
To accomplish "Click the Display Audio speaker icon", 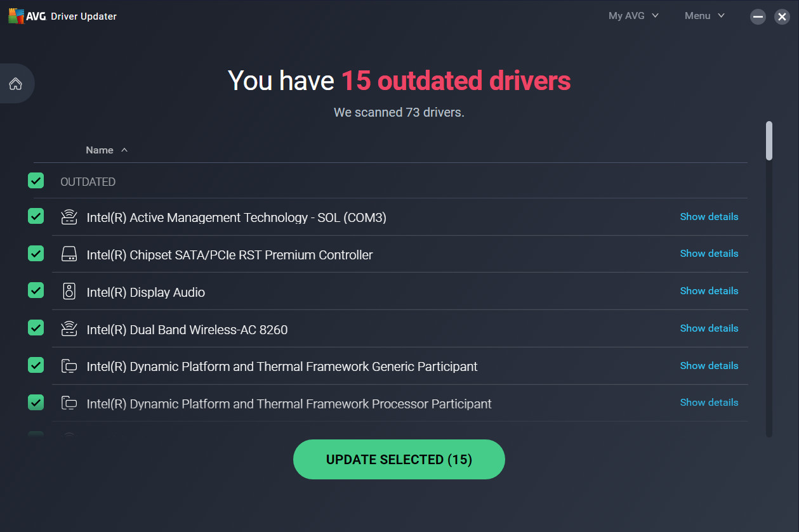I will pyautogui.click(x=69, y=292).
